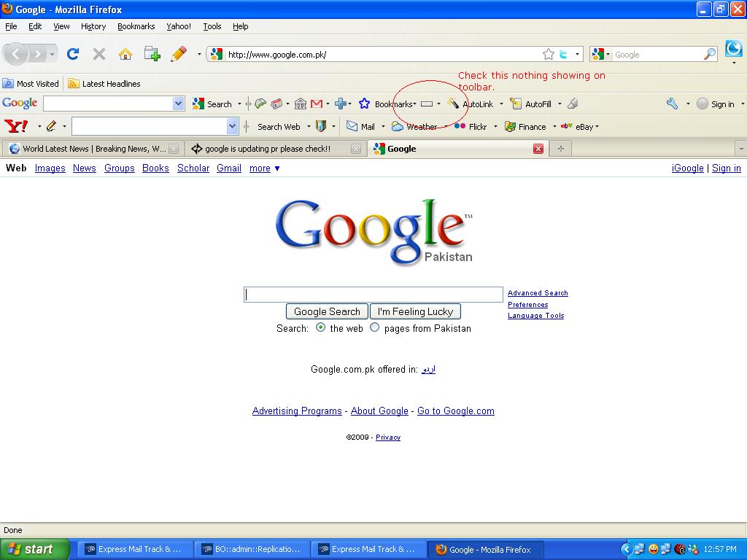This screenshot has width=747, height=560.
Task: Click the Forward navigation arrow
Action: [37, 54]
